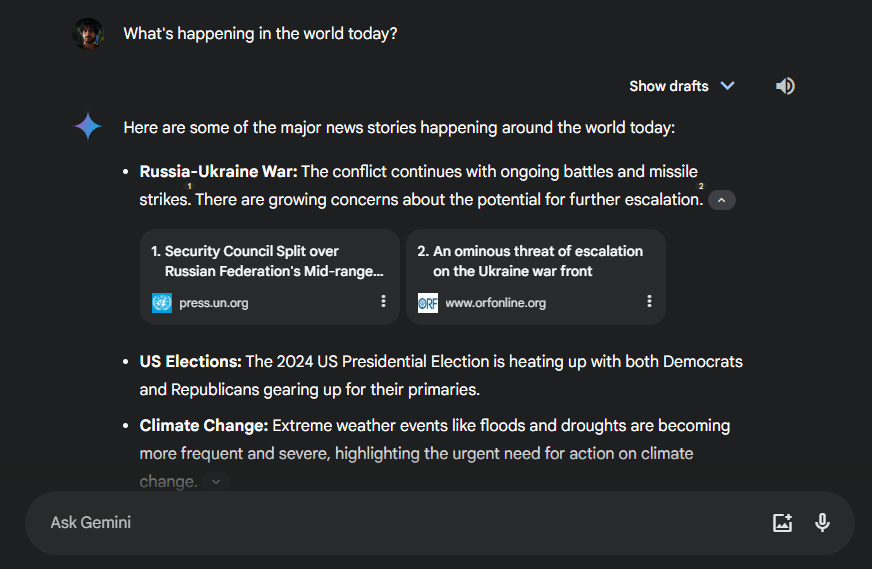
Task: Click citation superscript 2 after escalation
Action: [701, 186]
